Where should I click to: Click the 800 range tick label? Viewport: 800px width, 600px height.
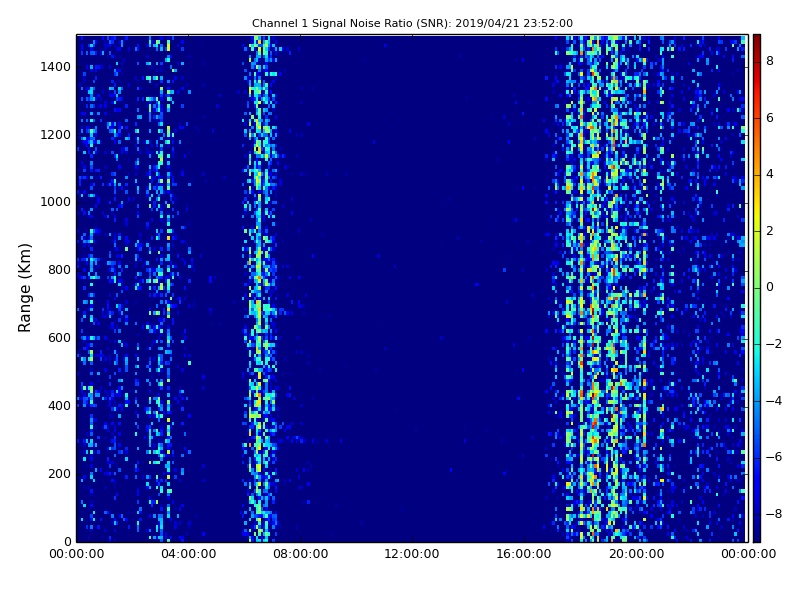click(x=59, y=270)
